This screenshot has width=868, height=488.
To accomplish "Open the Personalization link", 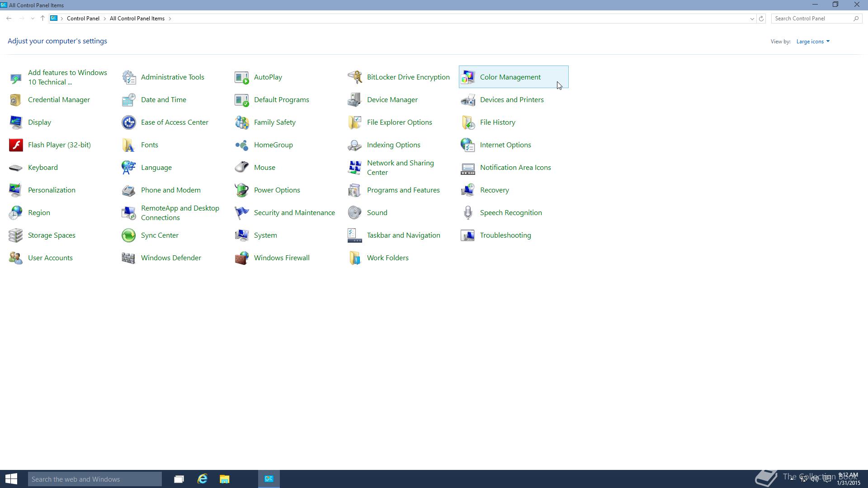I will tap(52, 190).
